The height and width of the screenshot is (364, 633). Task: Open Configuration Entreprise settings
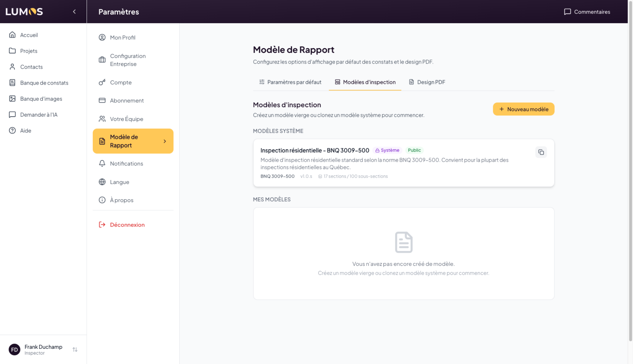[128, 60]
